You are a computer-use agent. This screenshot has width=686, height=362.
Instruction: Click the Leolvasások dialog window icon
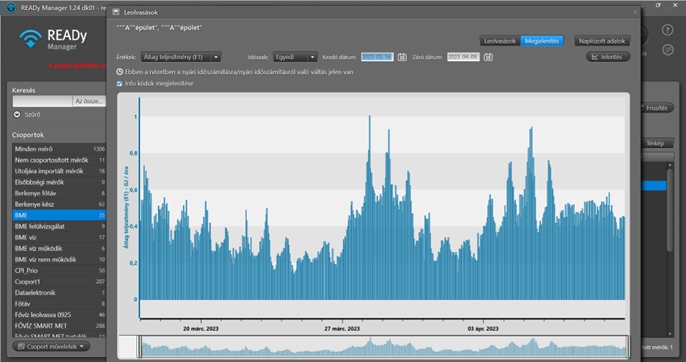click(116, 12)
